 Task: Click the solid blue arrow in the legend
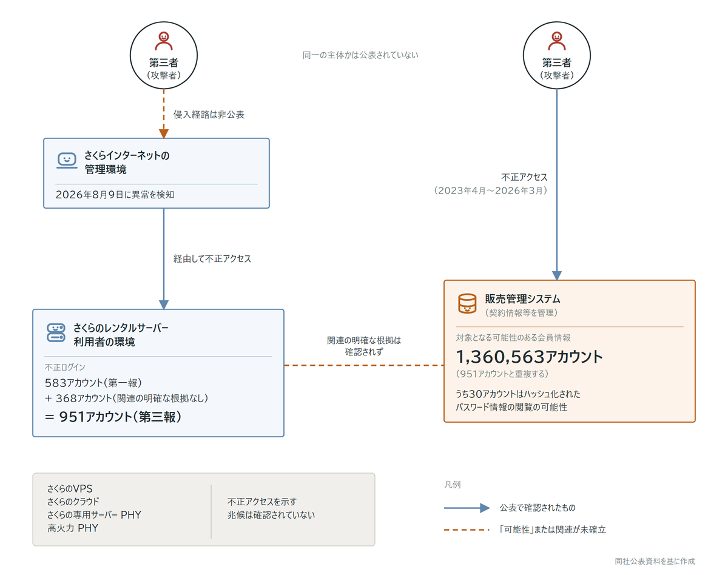click(x=467, y=508)
